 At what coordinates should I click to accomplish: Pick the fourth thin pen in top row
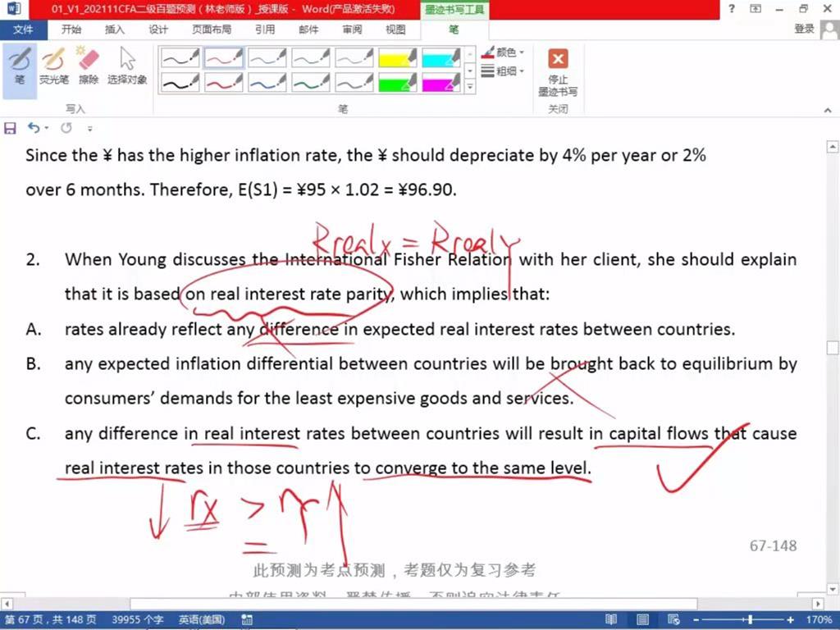(x=310, y=57)
